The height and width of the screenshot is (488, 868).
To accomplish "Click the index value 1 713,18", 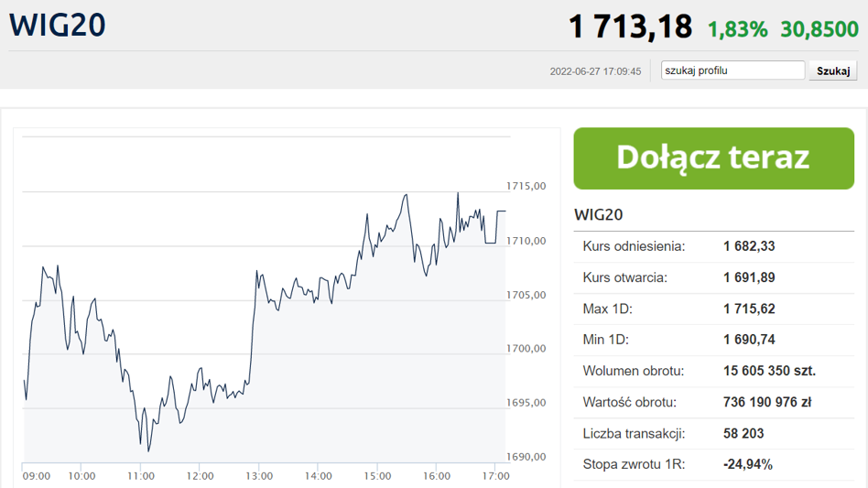I will [630, 27].
